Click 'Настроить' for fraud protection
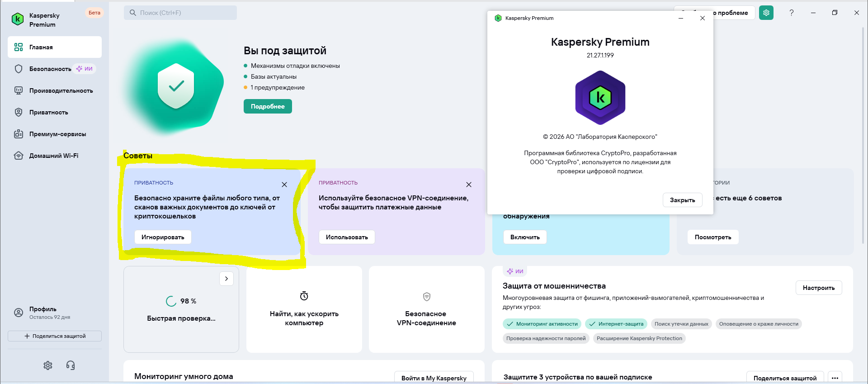Viewport: 868px width, 384px height. [x=819, y=288]
